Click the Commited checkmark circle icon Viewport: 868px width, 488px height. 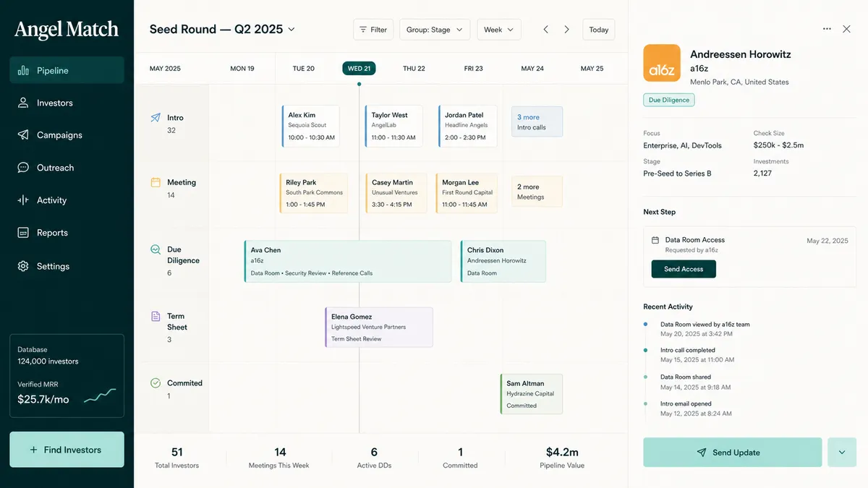156,383
